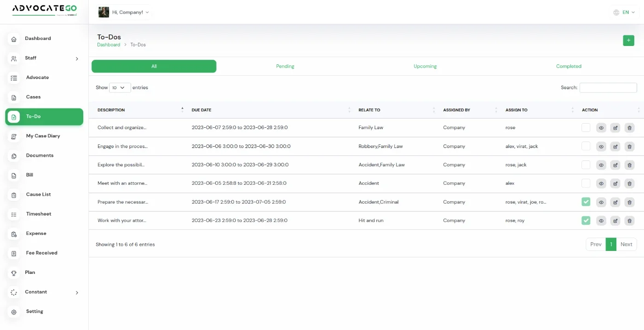644x330 pixels.
Task: Click the Timesheet sidebar icon
Action: click(14, 215)
